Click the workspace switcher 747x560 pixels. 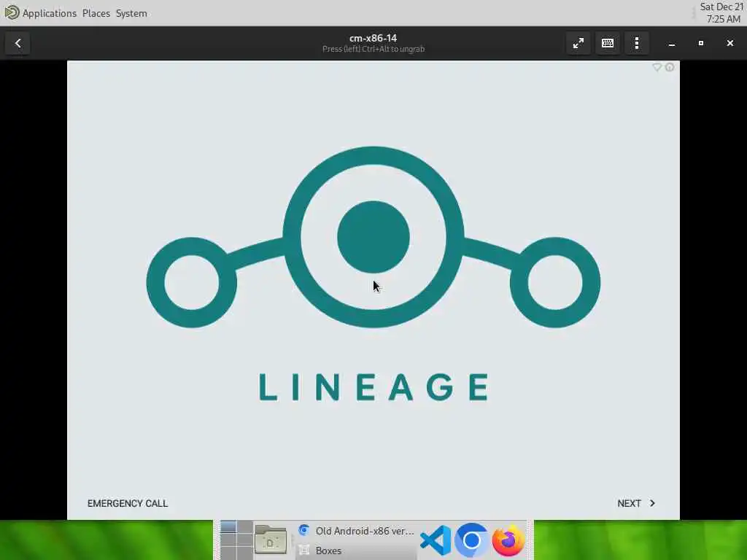(236, 540)
